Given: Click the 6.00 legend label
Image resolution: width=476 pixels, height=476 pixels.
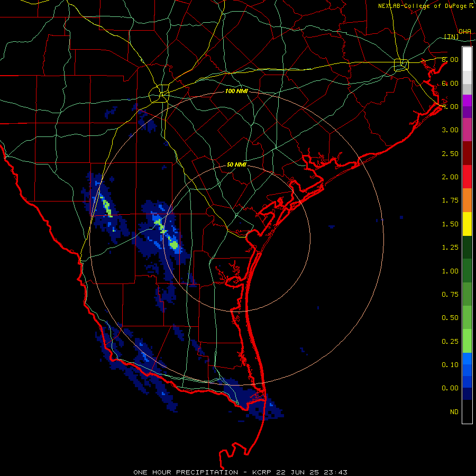Looking at the screenshot, I should point(450,83).
